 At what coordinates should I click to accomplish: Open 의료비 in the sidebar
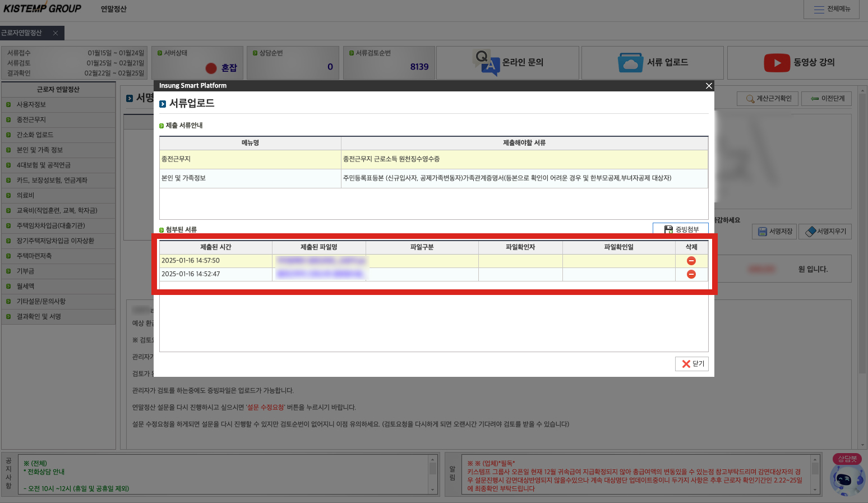[x=58, y=196]
